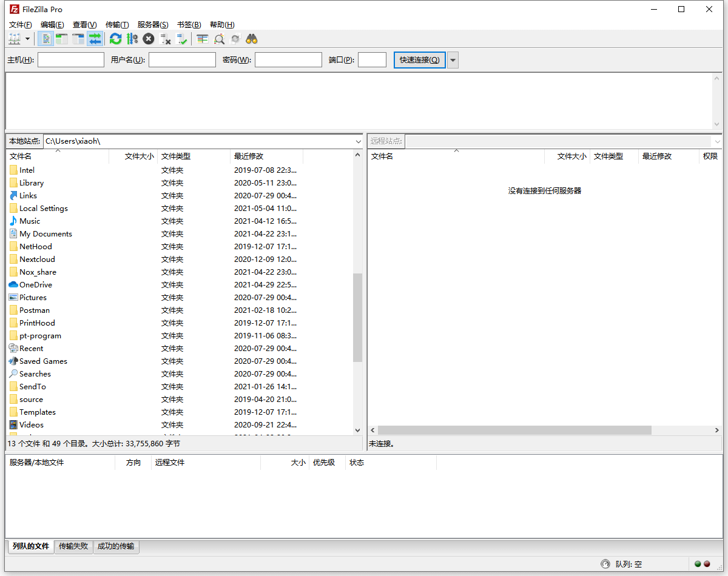Screen dimensions: 728x576
Task: Open directory listing filters
Action: [202, 38]
